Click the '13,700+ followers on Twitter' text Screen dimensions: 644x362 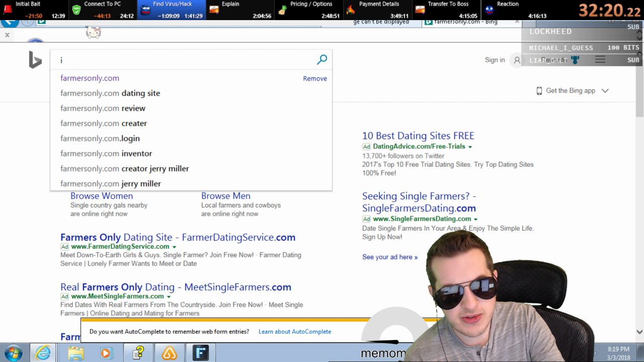[404, 156]
